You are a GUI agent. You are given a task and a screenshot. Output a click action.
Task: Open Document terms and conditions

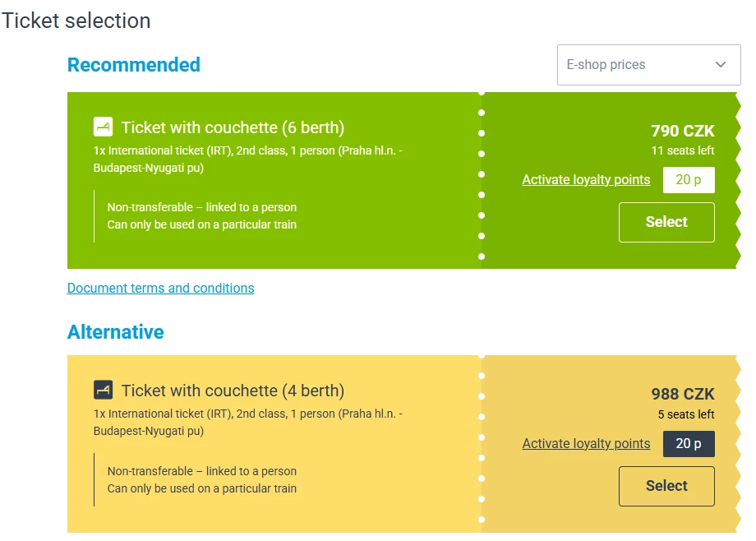click(160, 288)
